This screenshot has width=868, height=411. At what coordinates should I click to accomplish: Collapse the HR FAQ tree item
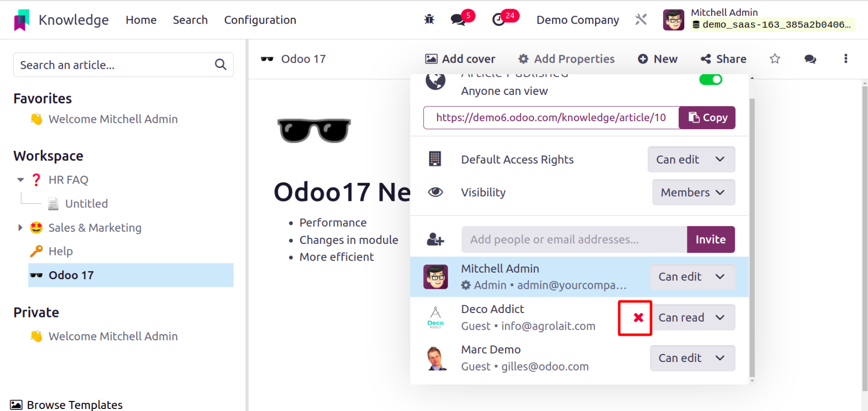pyautogui.click(x=21, y=180)
